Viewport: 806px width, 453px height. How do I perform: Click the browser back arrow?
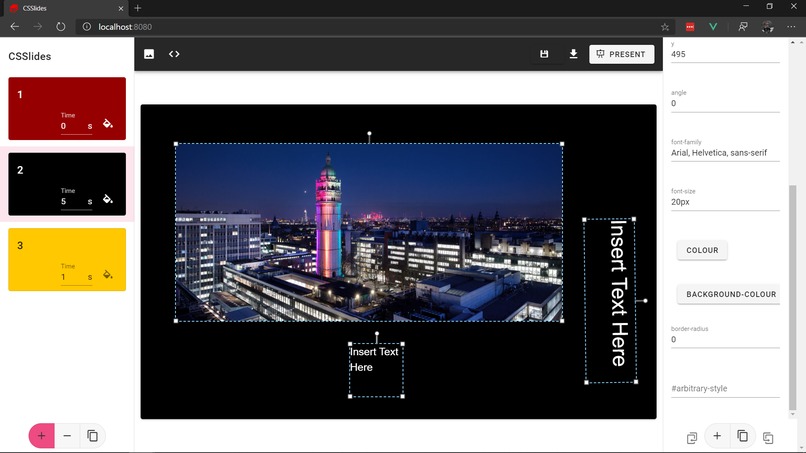(15, 27)
